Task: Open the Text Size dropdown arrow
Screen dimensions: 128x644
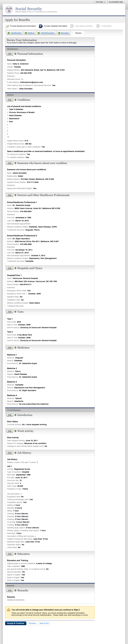Action: pos(105,2)
